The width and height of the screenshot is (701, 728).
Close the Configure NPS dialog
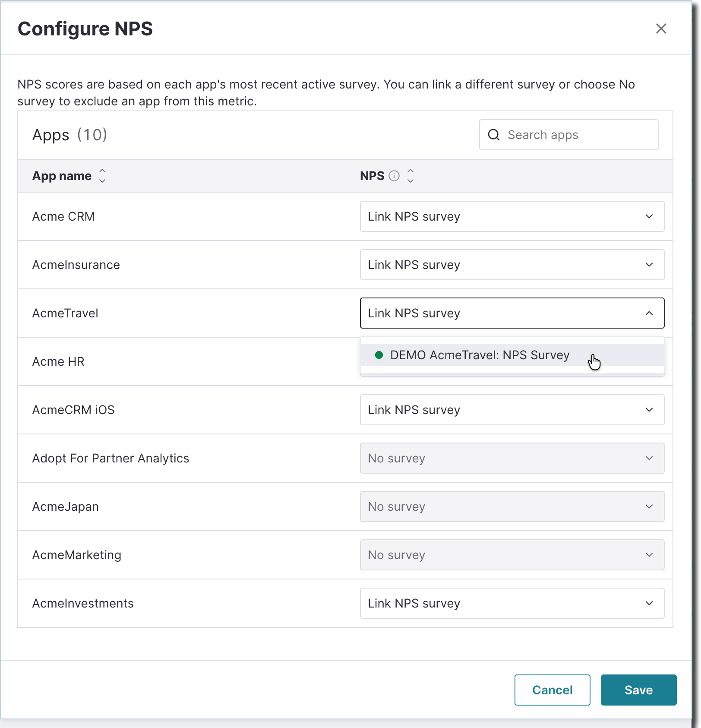click(661, 28)
